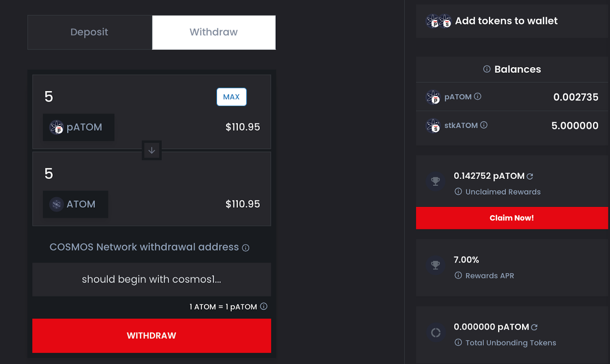The width and height of the screenshot is (610, 364).
Task: Select the Withdraw tab
Action: coord(213,32)
